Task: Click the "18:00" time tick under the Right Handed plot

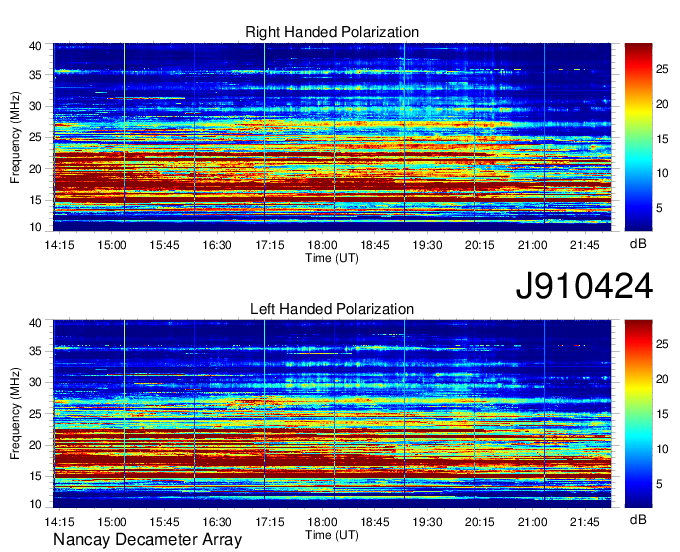Action: 322,245
